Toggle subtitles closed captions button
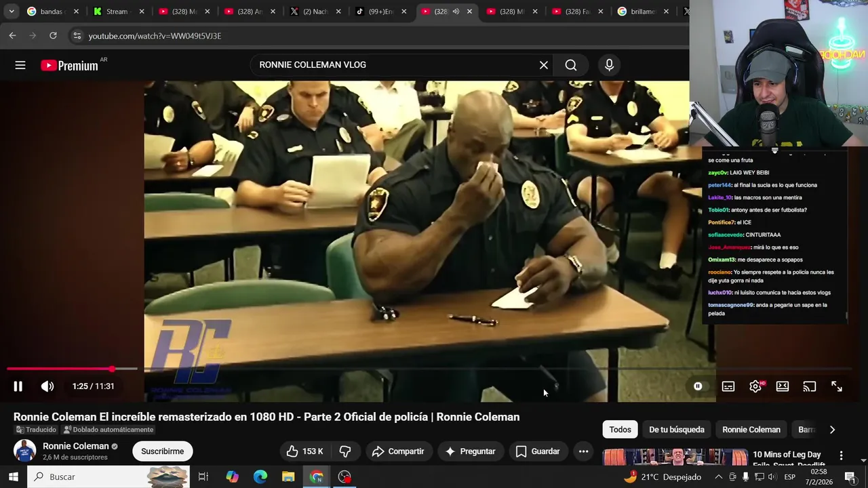Image resolution: width=868 pixels, height=488 pixels. 728,386
